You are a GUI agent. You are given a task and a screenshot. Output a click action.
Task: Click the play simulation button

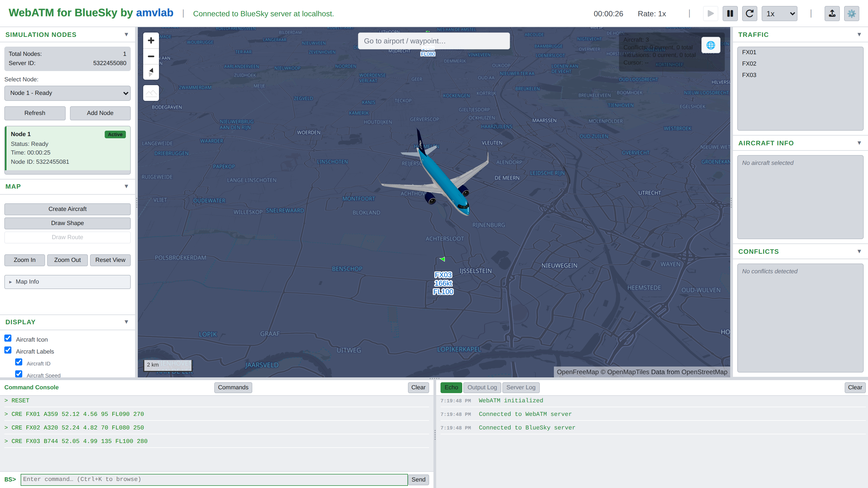(711, 14)
